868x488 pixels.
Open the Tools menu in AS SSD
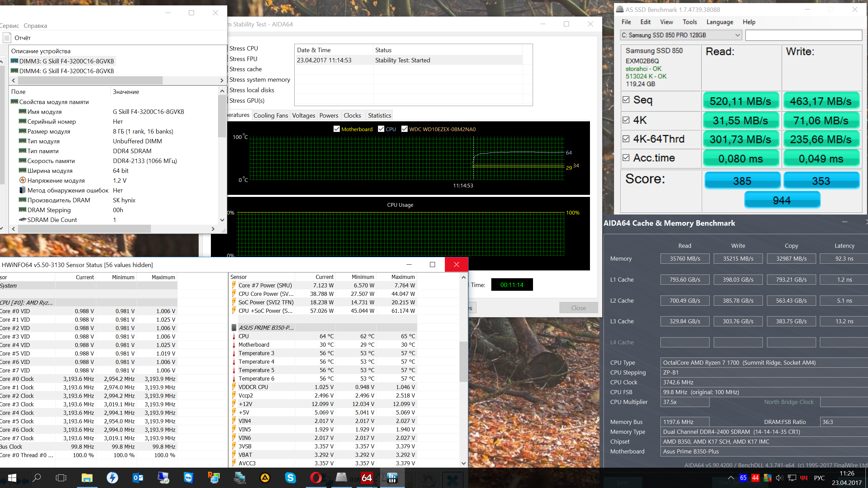pyautogui.click(x=689, y=22)
